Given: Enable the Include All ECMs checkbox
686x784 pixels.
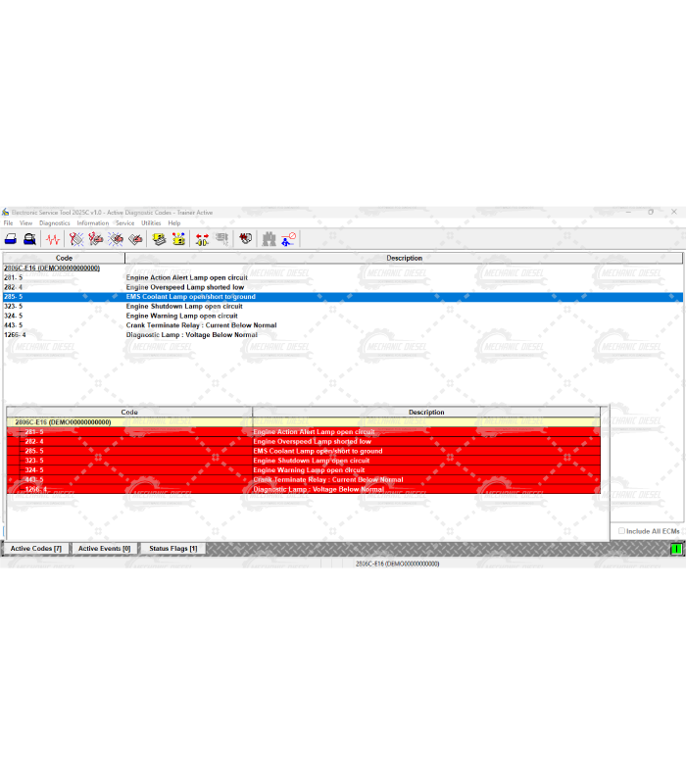Looking at the screenshot, I should click(621, 531).
